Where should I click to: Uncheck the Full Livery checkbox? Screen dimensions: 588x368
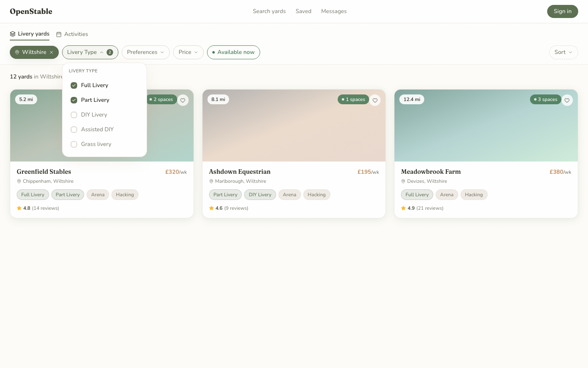[74, 85]
